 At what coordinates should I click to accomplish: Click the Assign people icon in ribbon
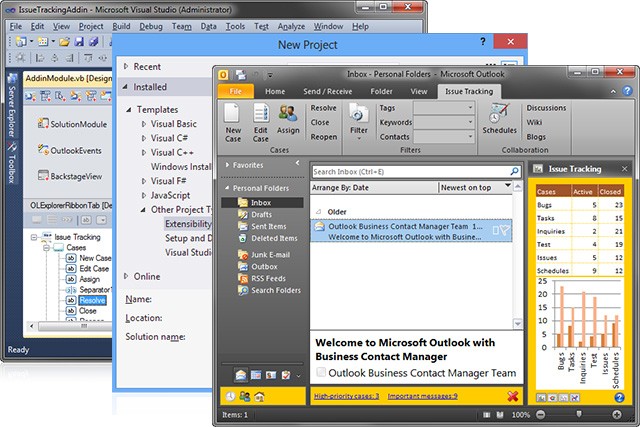288,113
